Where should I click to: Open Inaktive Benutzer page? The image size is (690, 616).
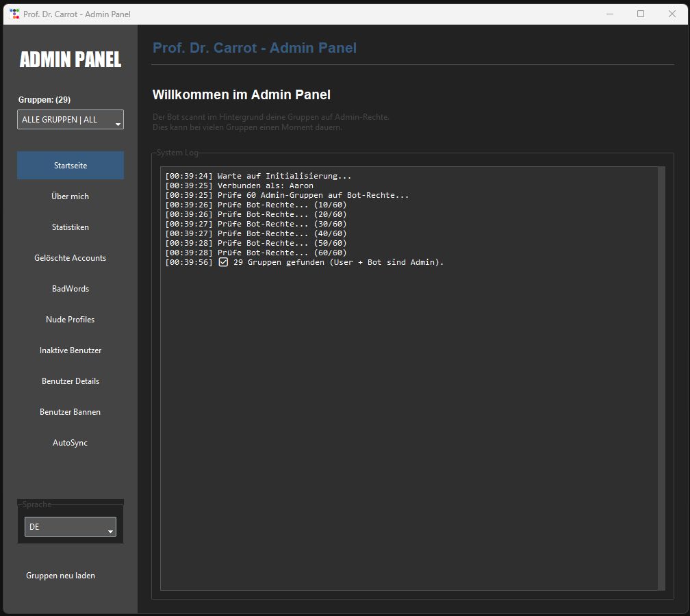point(71,350)
